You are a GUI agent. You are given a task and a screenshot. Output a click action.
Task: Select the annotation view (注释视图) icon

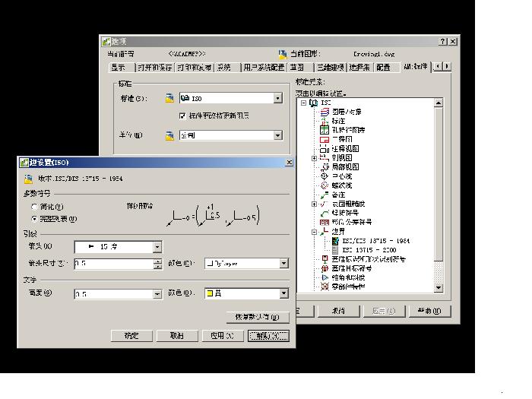(325, 149)
